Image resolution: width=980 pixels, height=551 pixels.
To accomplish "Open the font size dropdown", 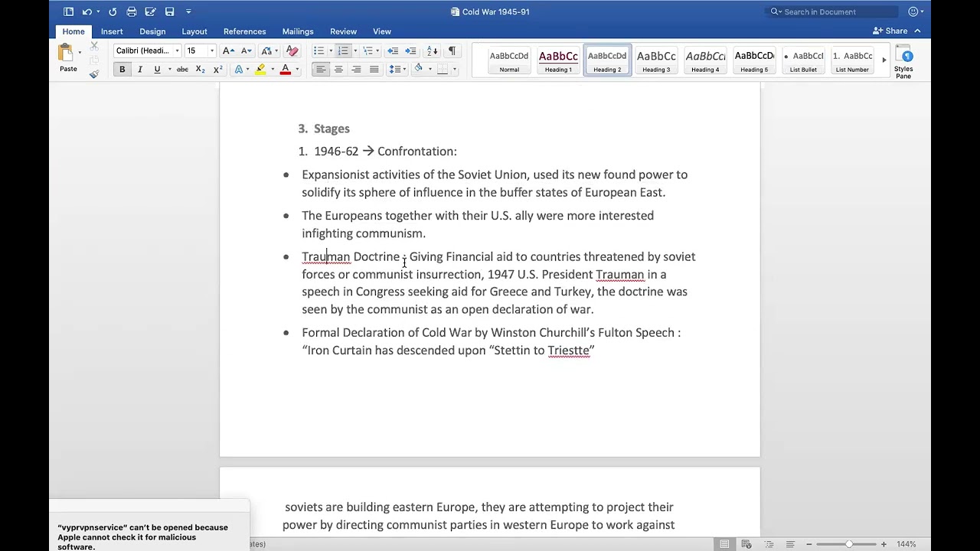I will click(212, 51).
